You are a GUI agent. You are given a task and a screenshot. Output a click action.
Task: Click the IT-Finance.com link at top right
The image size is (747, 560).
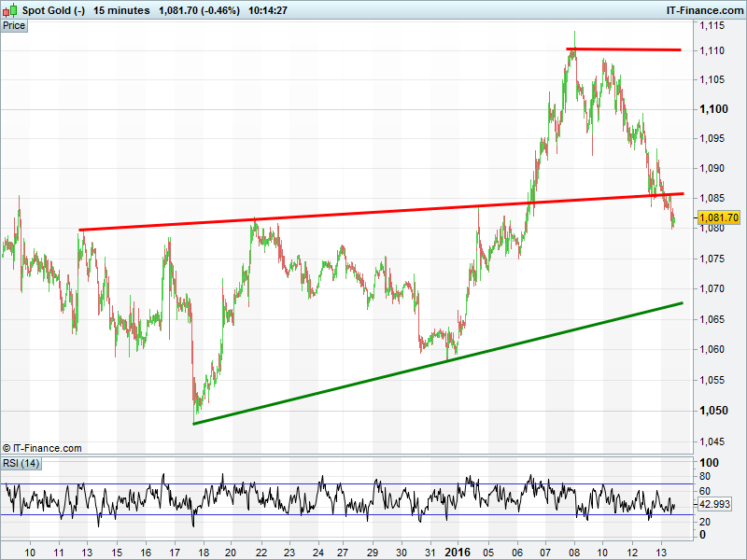(704, 10)
